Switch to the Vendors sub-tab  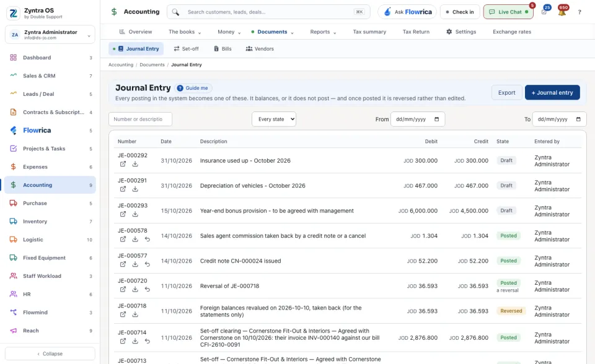tap(260, 49)
